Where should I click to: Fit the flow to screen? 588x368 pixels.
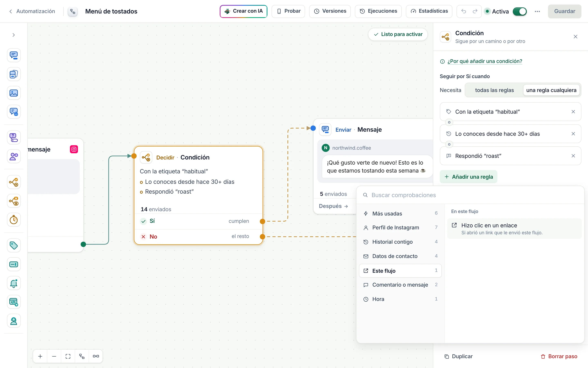68,356
